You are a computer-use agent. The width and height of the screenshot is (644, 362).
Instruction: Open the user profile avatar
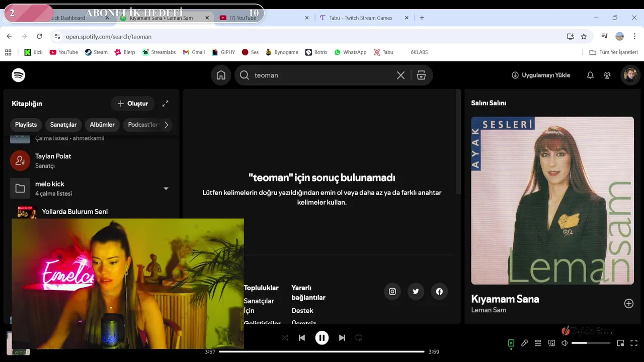point(630,75)
